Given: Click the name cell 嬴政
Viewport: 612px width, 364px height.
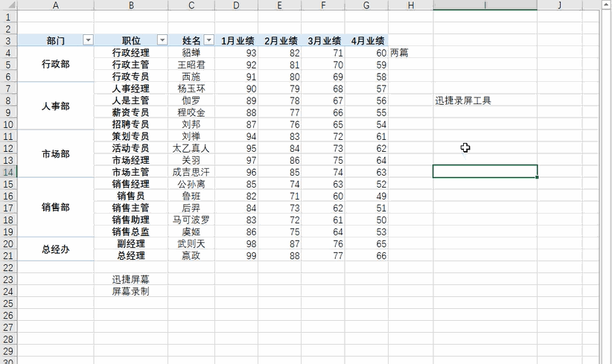Looking at the screenshot, I should tap(191, 255).
